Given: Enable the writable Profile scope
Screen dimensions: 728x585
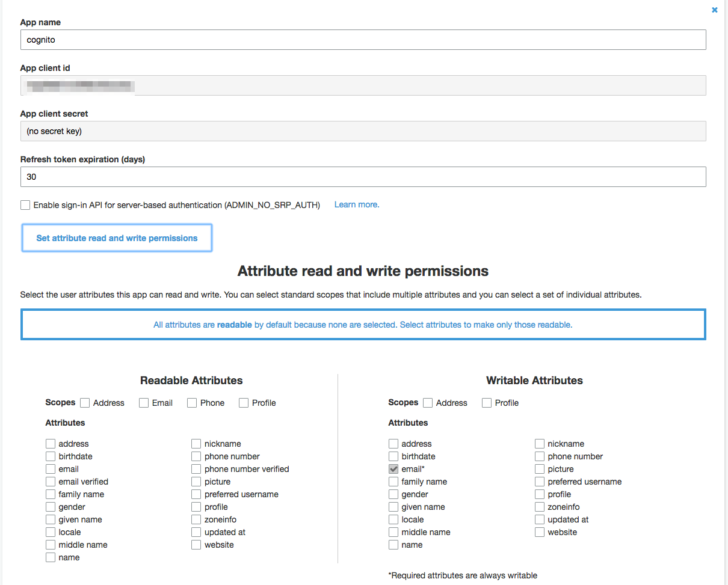Looking at the screenshot, I should point(487,403).
